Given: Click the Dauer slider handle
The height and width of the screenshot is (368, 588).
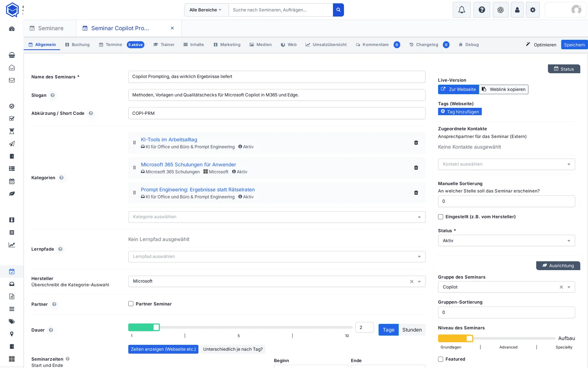Looking at the screenshot, I should [156, 328].
